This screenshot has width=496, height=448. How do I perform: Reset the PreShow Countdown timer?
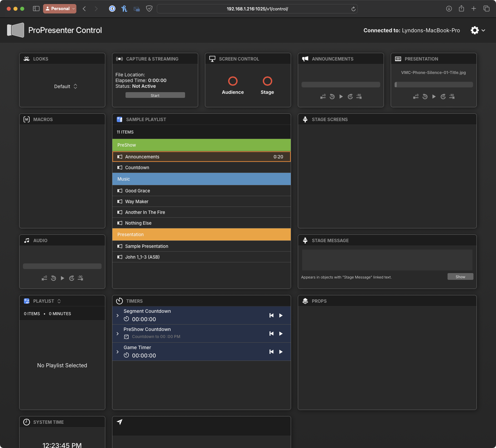click(x=271, y=334)
